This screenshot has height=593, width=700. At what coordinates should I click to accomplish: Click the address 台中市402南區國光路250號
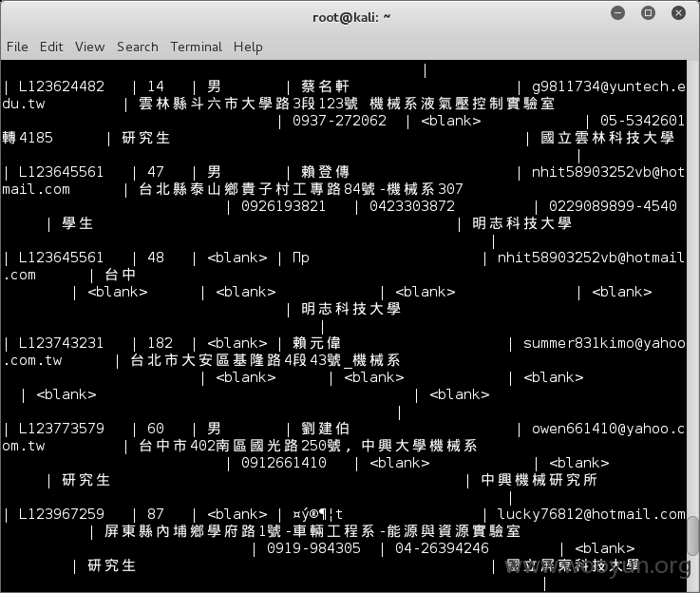click(240, 446)
